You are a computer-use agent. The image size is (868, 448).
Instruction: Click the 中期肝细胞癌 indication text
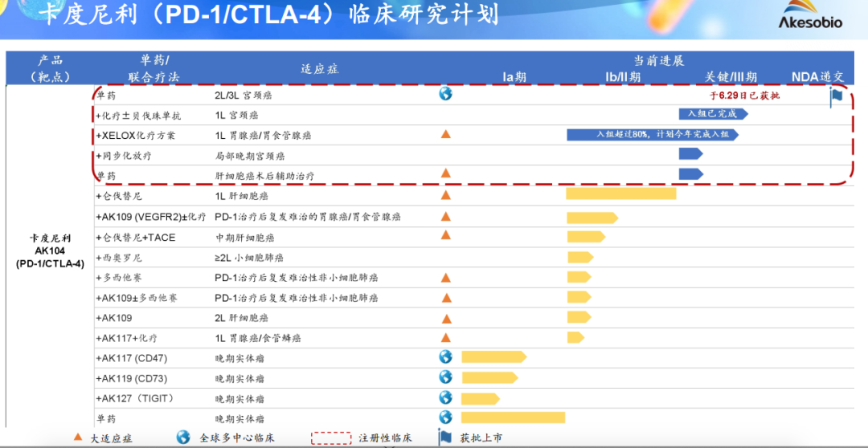[x=244, y=238]
